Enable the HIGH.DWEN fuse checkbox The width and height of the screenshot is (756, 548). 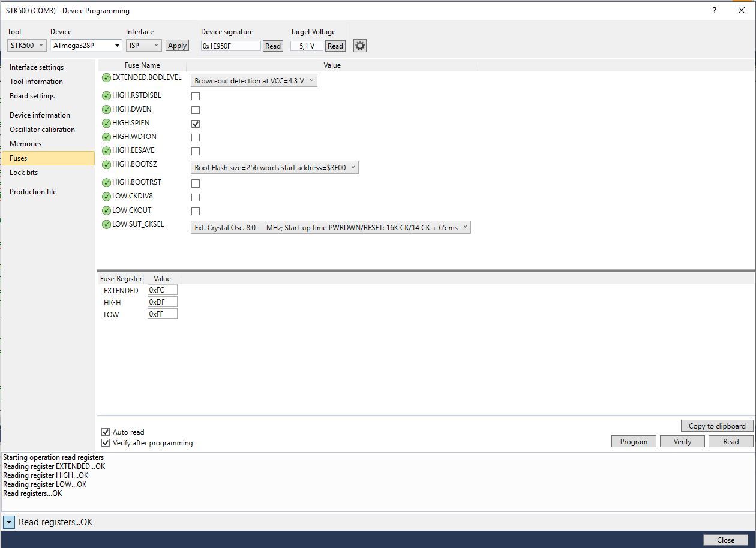pos(196,110)
